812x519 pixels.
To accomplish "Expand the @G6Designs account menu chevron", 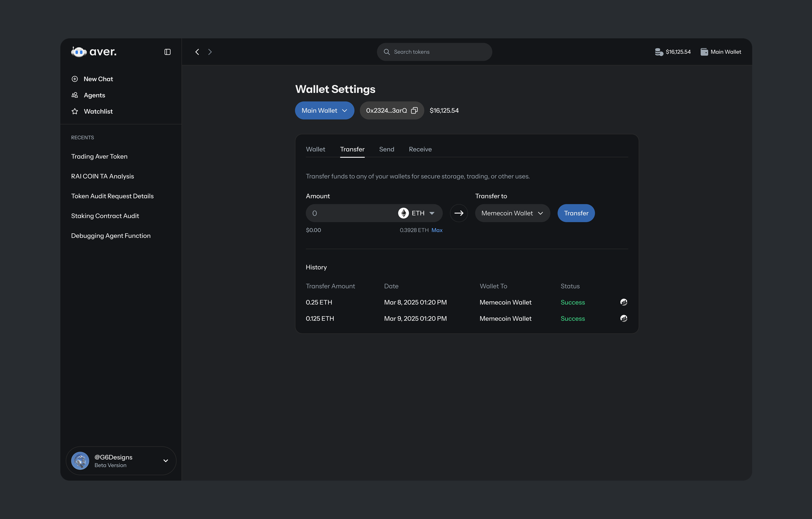I will pyautogui.click(x=166, y=460).
